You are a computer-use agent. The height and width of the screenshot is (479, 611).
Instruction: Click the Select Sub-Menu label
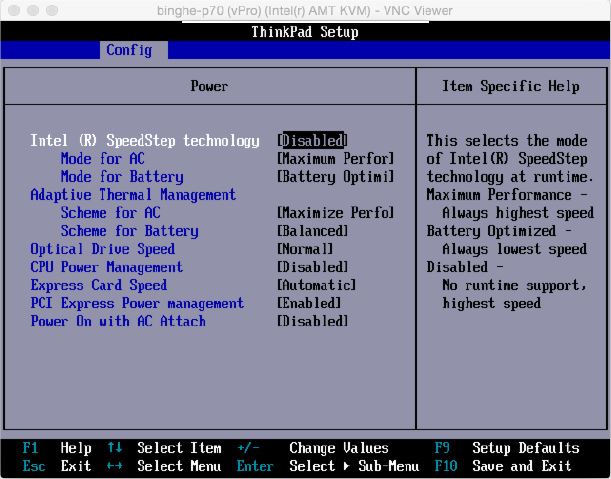click(x=354, y=466)
